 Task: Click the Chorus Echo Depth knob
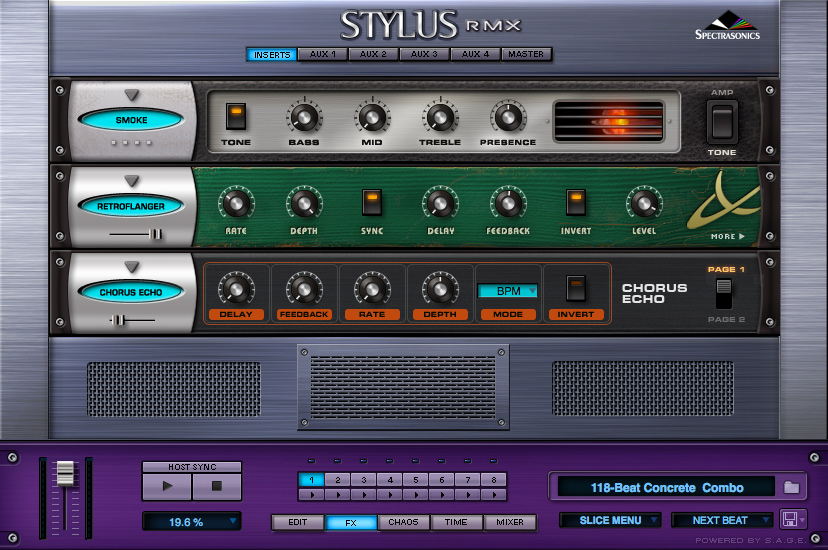point(440,289)
